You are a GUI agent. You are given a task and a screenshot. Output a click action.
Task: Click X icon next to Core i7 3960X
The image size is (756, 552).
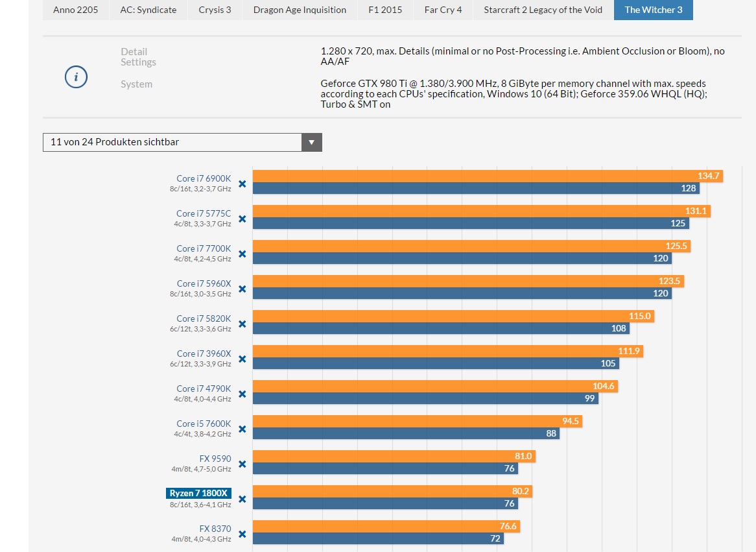(x=242, y=359)
